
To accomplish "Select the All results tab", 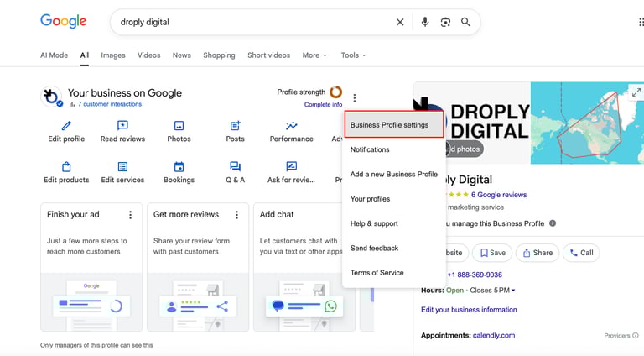I will coord(85,55).
